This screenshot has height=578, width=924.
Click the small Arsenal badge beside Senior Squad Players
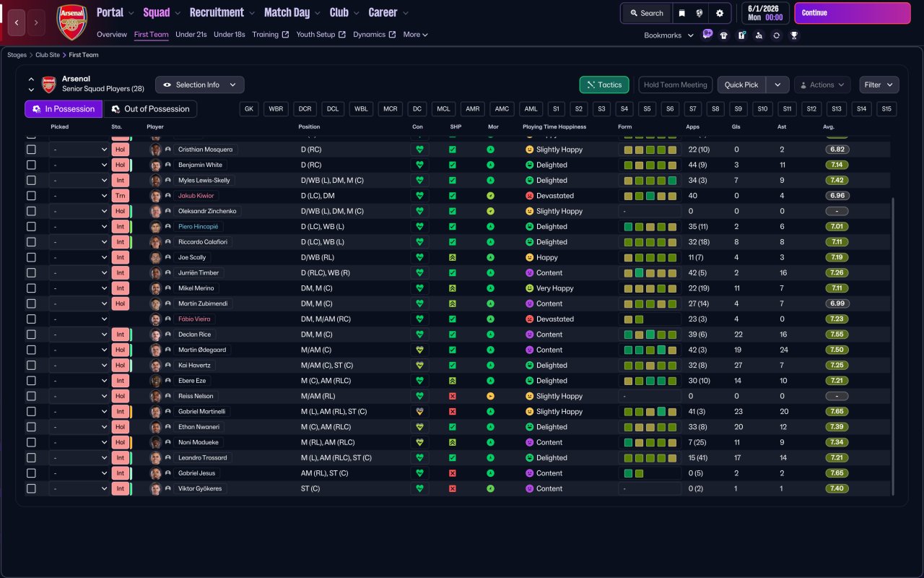tap(49, 85)
